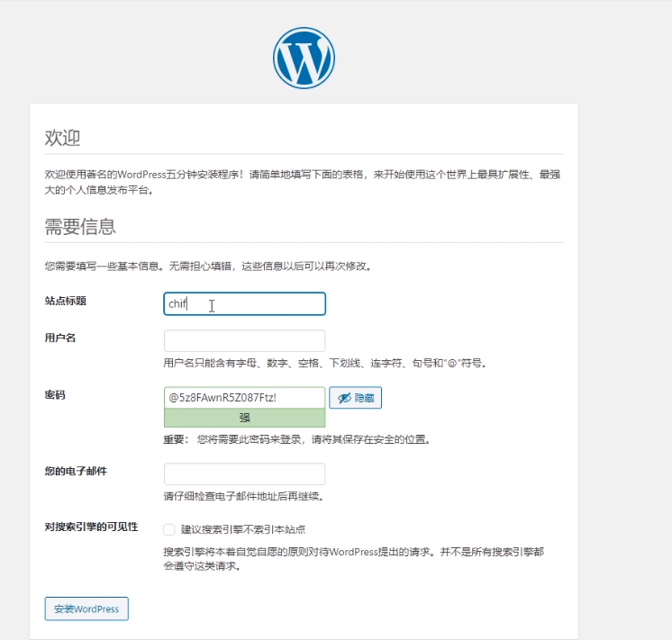
Task: Click the 您的电子邮件 email input field
Action: (244, 473)
